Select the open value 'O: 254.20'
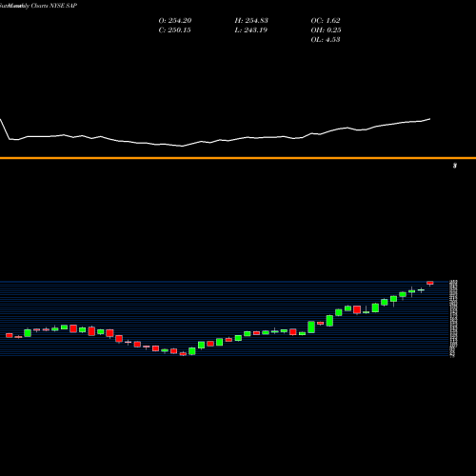 (x=175, y=21)
